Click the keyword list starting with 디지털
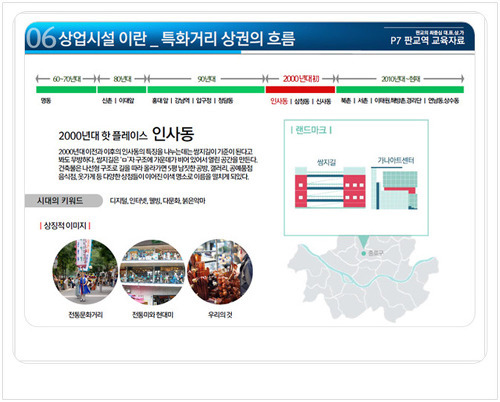500x402 pixels. [157, 201]
